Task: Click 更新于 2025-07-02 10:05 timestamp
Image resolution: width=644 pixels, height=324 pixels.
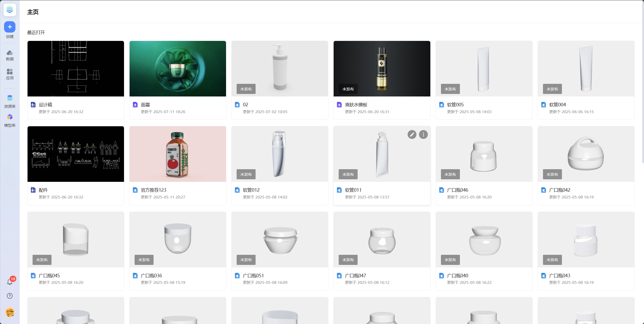Action: pyautogui.click(x=265, y=112)
